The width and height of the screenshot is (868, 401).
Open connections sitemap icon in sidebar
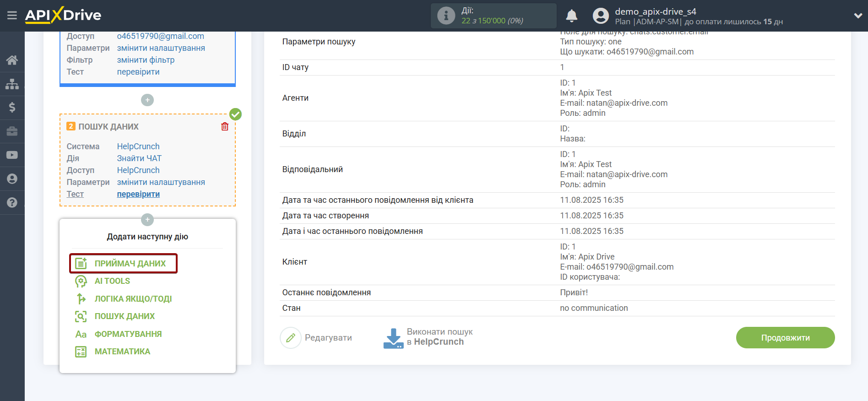click(x=12, y=84)
